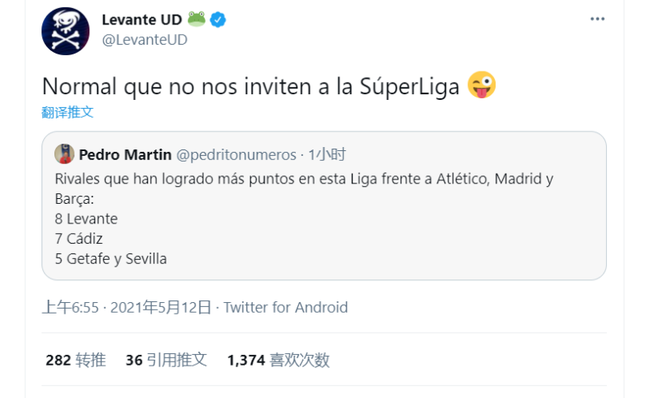Click the @pedritonumeros handle
This screenshot has height=398, width=650.
click(x=236, y=155)
